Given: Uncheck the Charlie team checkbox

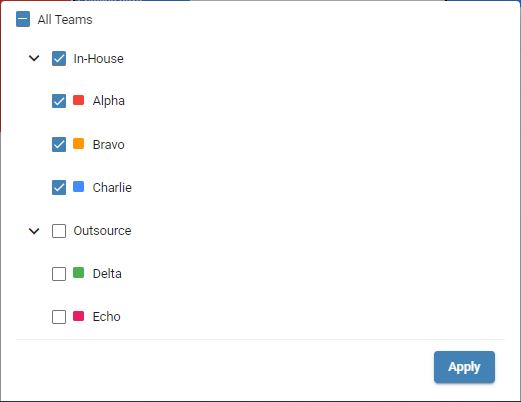Looking at the screenshot, I should click(x=59, y=188).
